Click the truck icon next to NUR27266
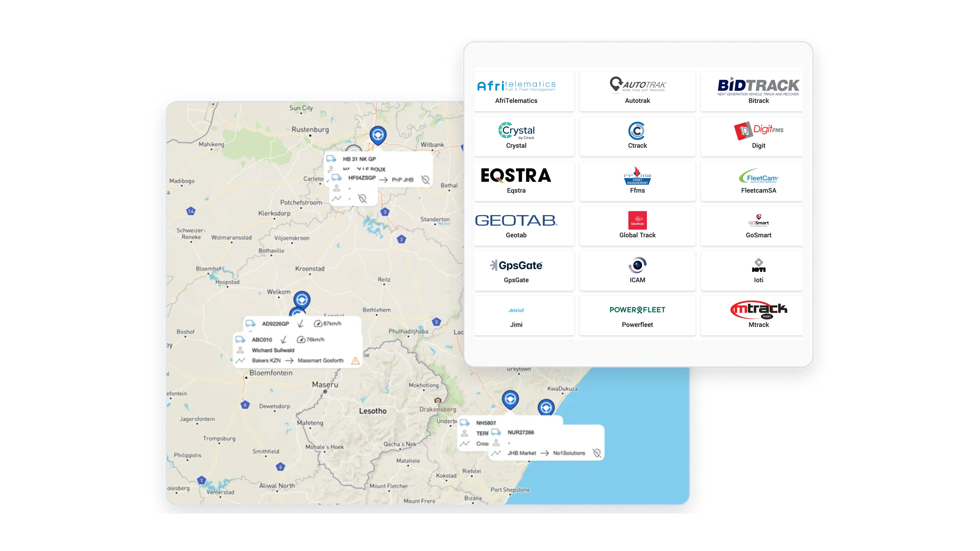The width and height of the screenshot is (980, 551). click(x=496, y=432)
